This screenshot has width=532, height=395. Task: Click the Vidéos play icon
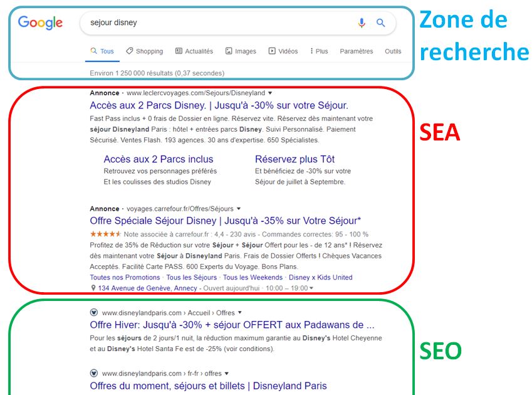click(x=272, y=51)
